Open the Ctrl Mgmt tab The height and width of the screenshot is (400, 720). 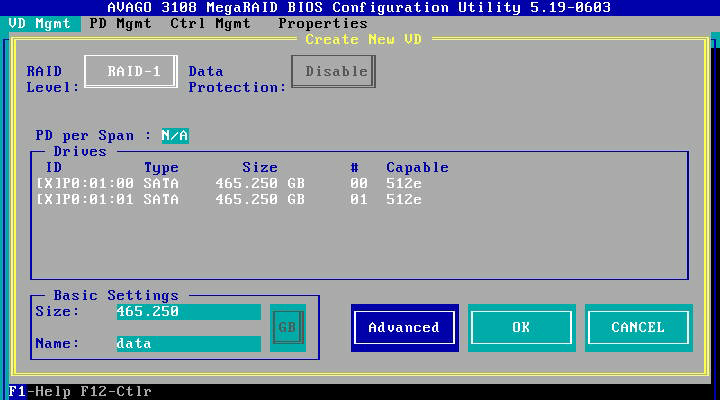coord(210,24)
